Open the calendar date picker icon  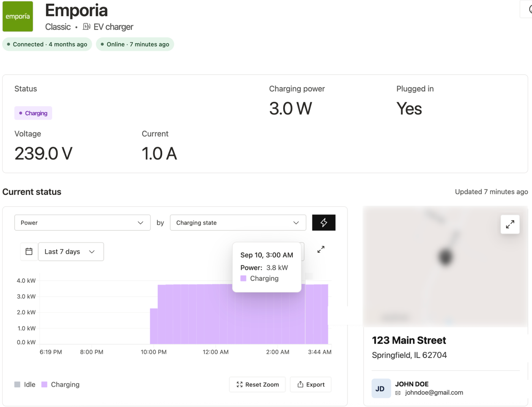pos(29,251)
